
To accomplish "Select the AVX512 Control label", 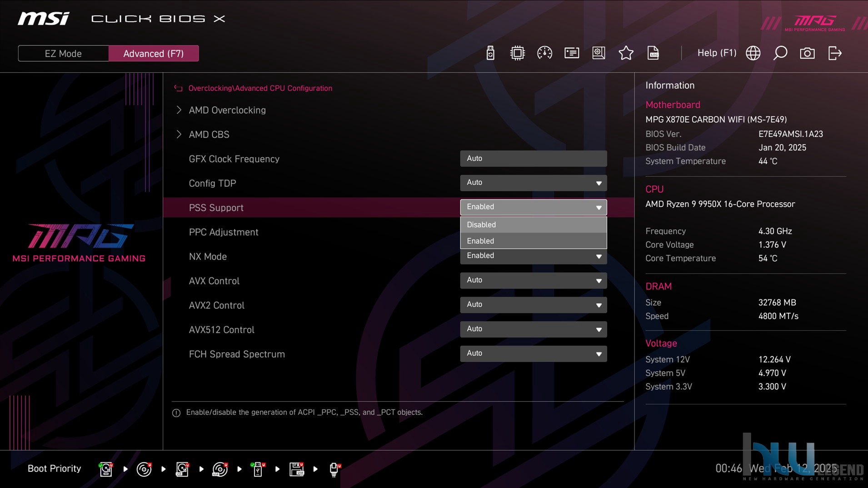I will [221, 330].
